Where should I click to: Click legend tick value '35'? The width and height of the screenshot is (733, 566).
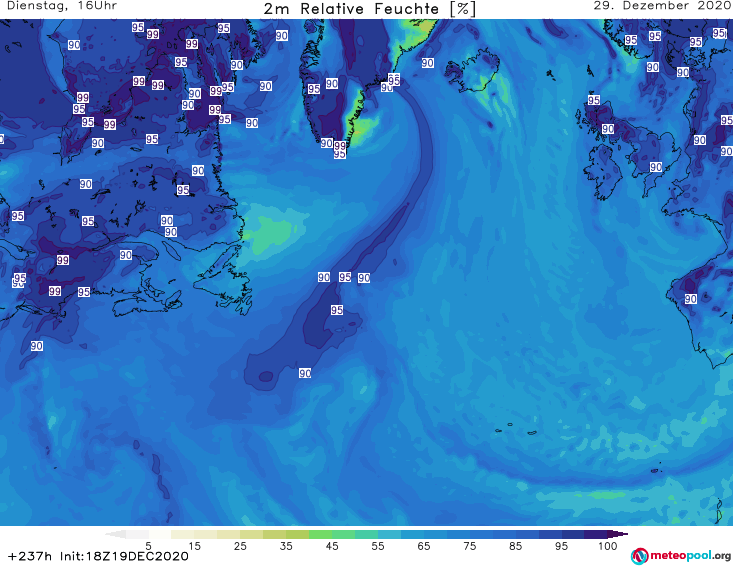286,546
